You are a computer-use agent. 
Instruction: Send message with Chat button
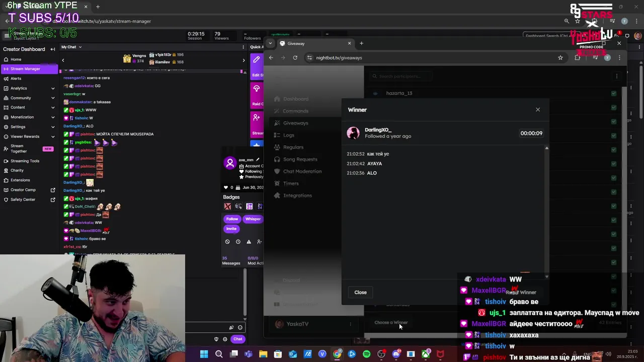click(237, 339)
